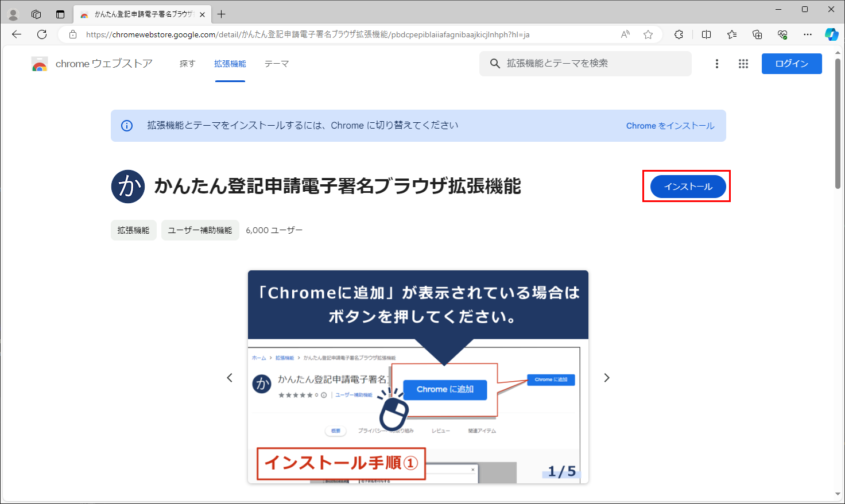Click the chrome ウェブストア logo
Image resolution: width=845 pixels, height=504 pixels.
[40, 64]
